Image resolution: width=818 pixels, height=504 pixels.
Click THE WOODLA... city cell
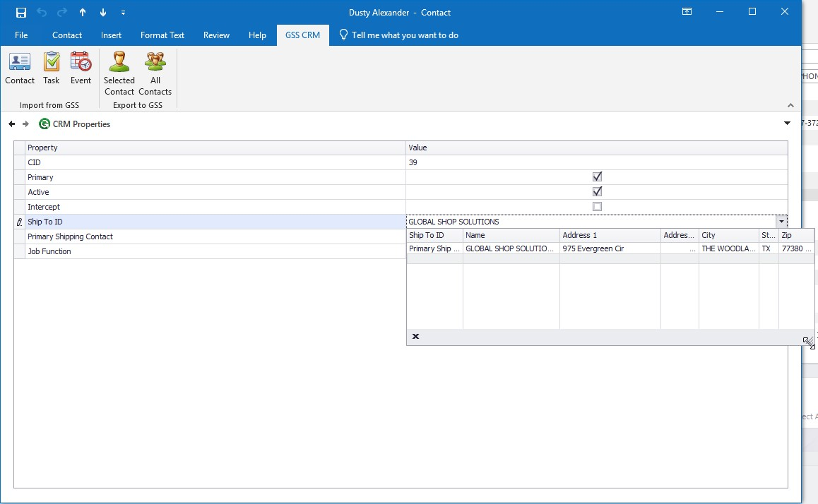729,248
